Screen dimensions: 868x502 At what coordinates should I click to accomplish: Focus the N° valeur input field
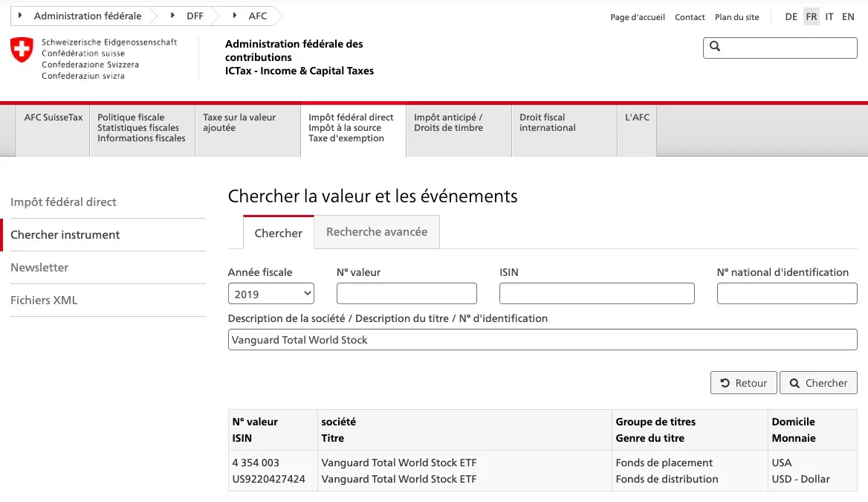click(407, 294)
